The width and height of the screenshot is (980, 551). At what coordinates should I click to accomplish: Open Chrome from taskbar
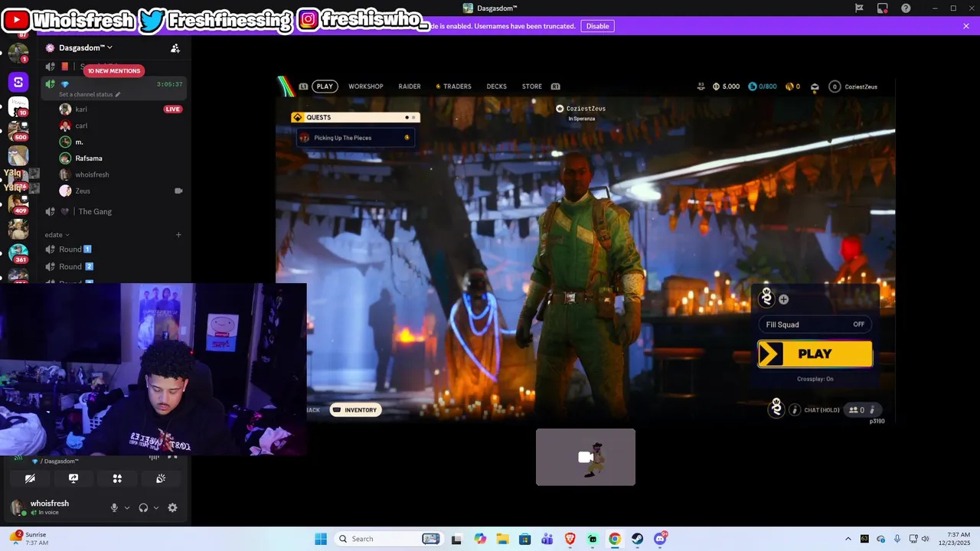(615, 539)
